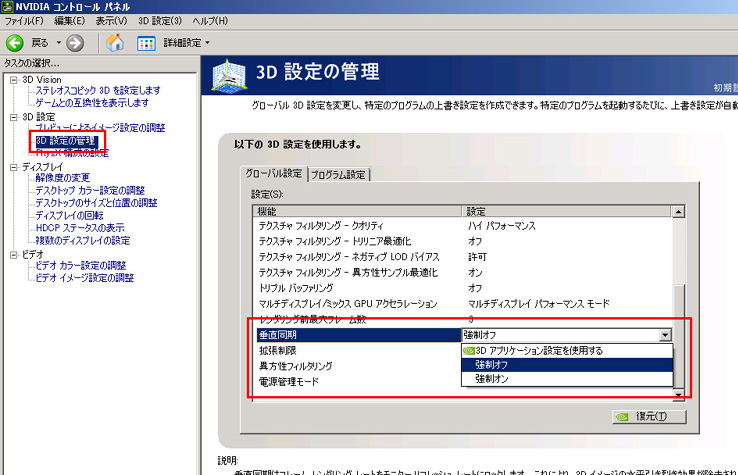Open デスクトップ カラー設定の調整 link
Screen dimensions: 738x475
pyautogui.click(x=90, y=191)
